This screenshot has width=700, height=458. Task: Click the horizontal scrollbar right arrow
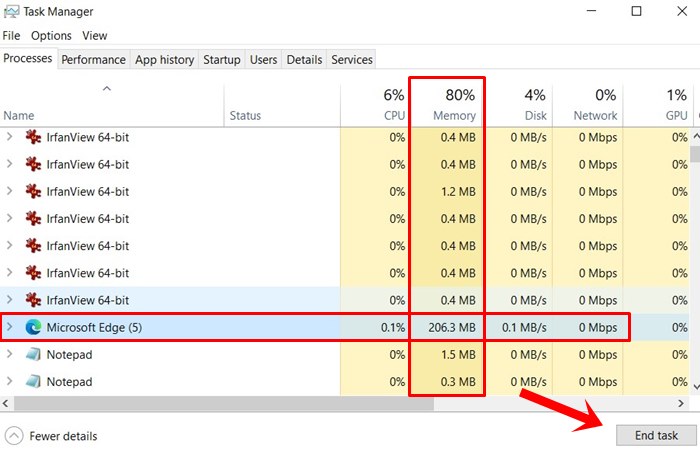point(681,404)
